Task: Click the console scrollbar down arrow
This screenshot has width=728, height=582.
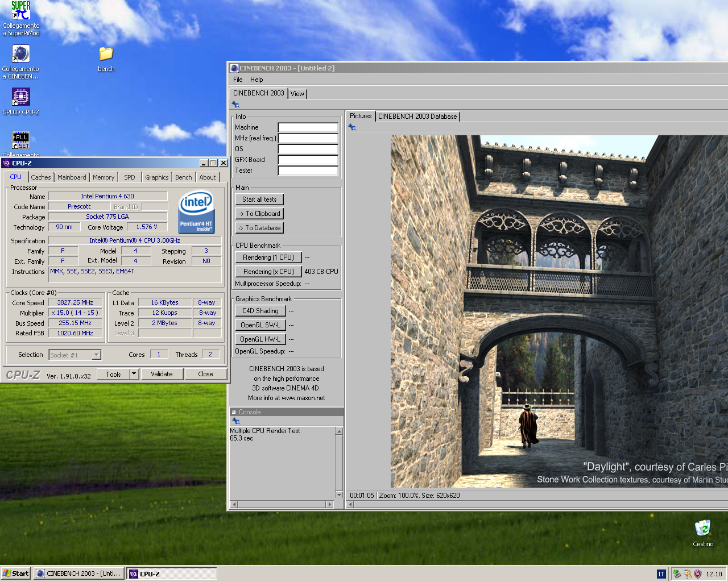Action: [x=340, y=495]
